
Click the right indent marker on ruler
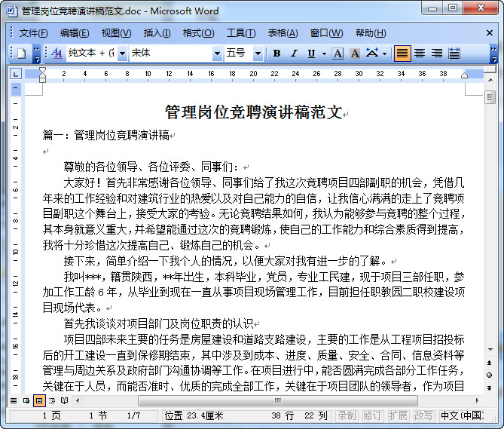pyautogui.click(x=464, y=75)
